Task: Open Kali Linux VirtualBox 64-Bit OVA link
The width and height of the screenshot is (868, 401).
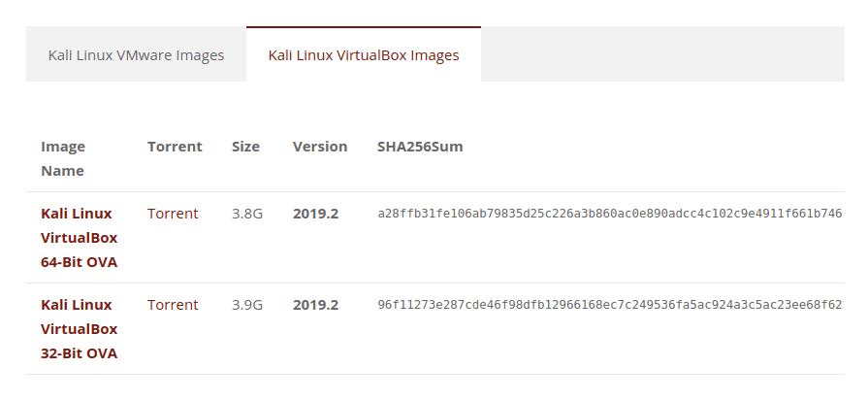Action: click(x=77, y=238)
